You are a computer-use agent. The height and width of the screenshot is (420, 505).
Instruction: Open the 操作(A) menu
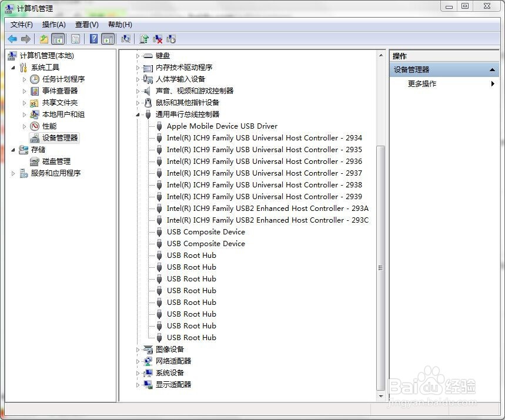(x=53, y=24)
